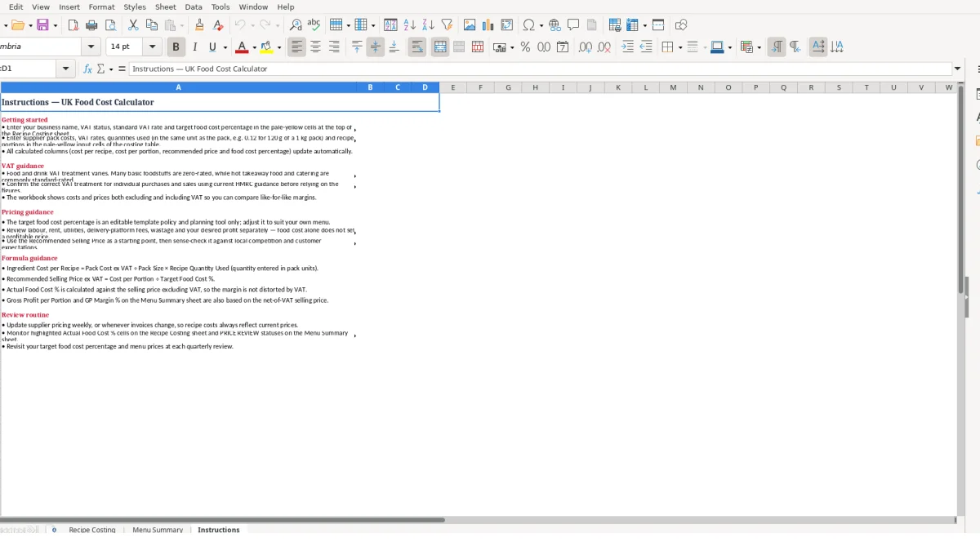Open the Function Wizard (fx)

tap(88, 69)
